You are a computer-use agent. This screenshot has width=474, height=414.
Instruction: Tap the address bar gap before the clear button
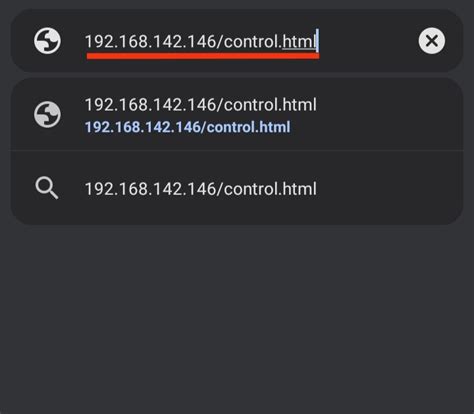click(x=368, y=41)
